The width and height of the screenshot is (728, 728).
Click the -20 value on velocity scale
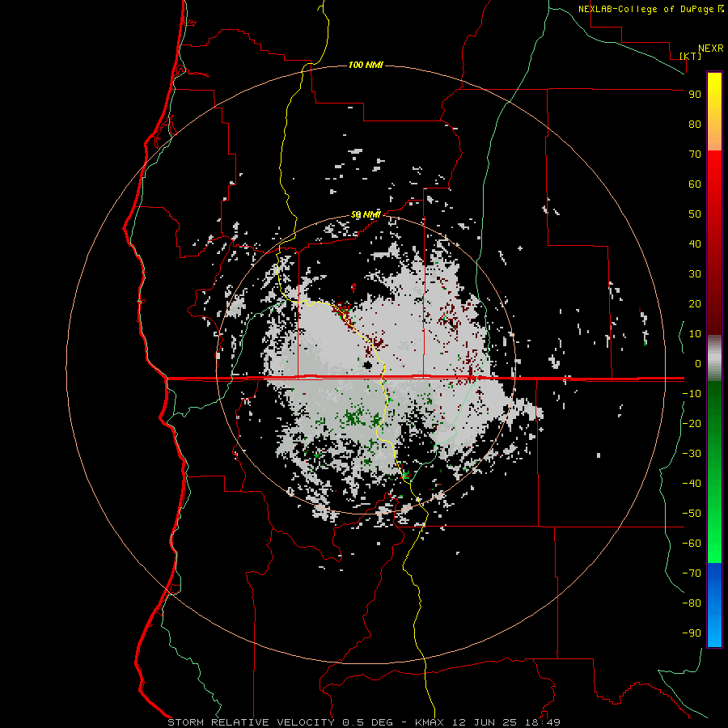692,423
